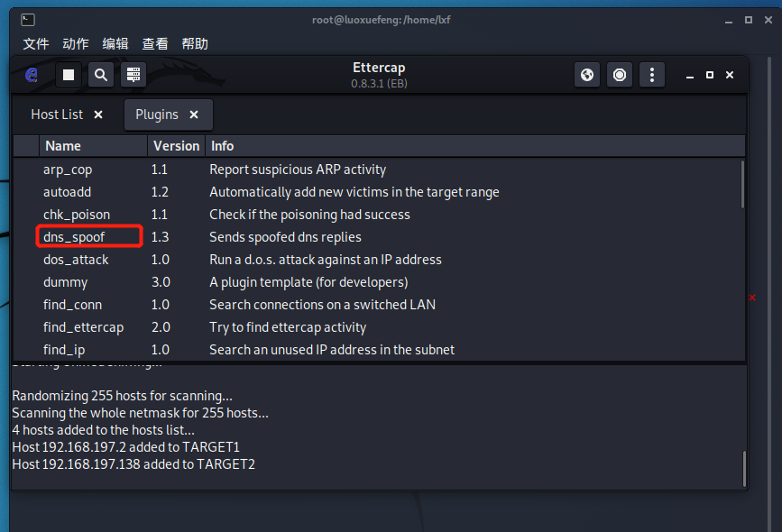
Task: Click version 3.0 of dummy plugin
Action: point(161,282)
